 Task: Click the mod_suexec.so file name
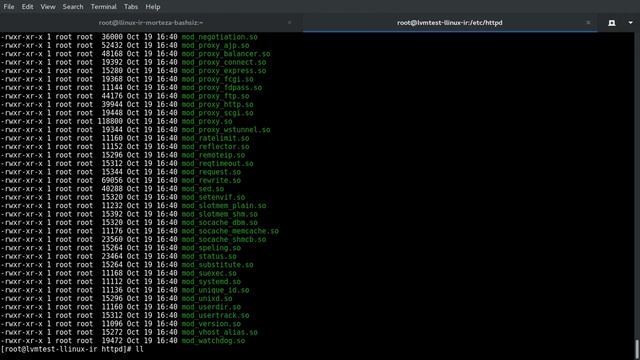(209, 273)
